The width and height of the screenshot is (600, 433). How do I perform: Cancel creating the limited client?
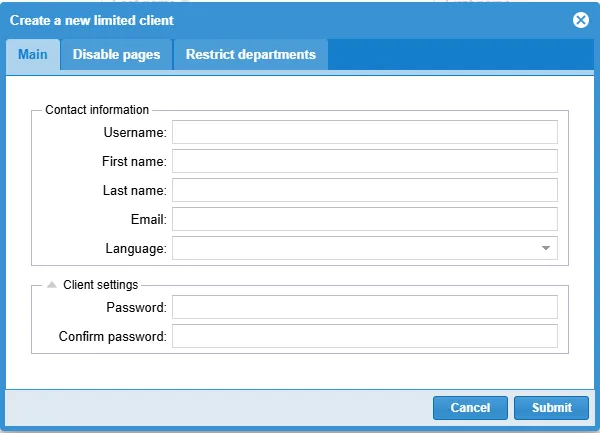coord(470,408)
